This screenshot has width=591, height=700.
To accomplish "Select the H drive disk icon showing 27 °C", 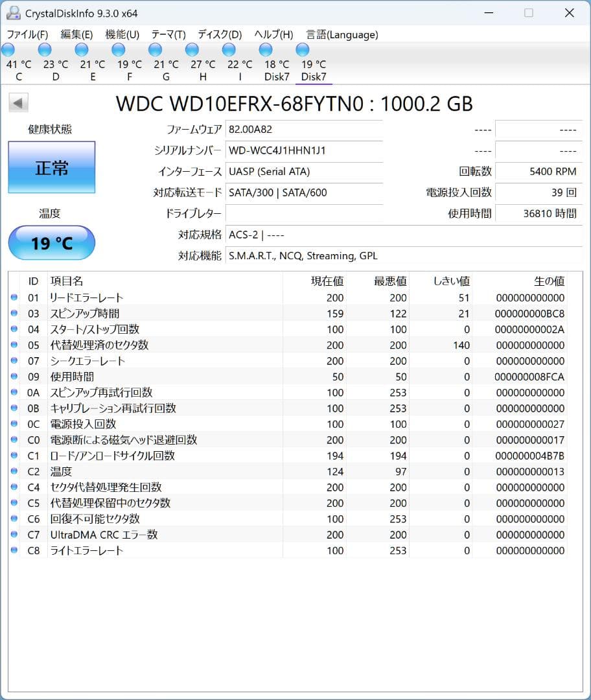I will (x=192, y=49).
